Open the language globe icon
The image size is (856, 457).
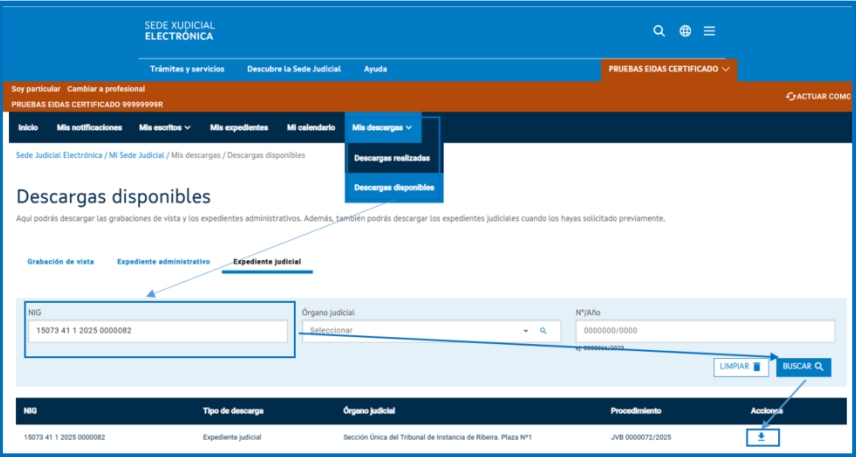pos(685,31)
